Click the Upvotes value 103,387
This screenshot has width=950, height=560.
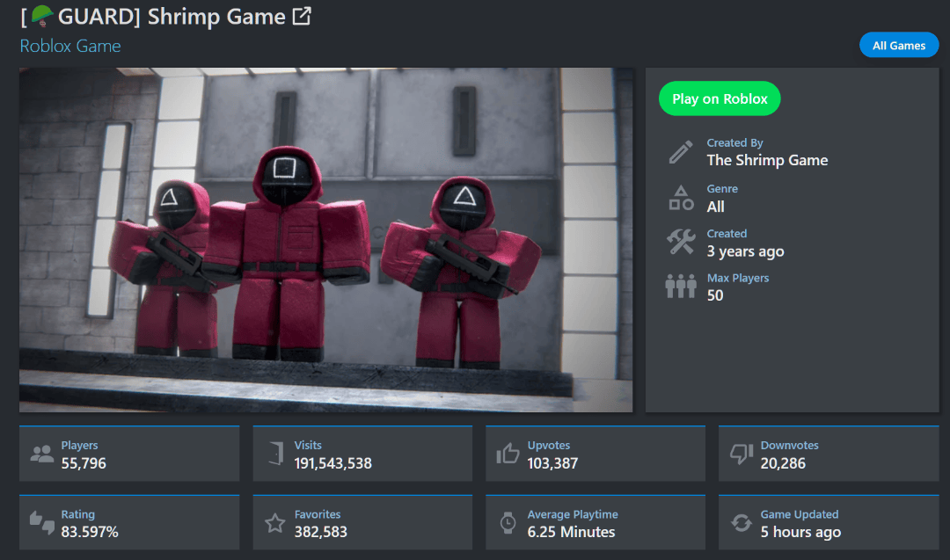(552, 464)
